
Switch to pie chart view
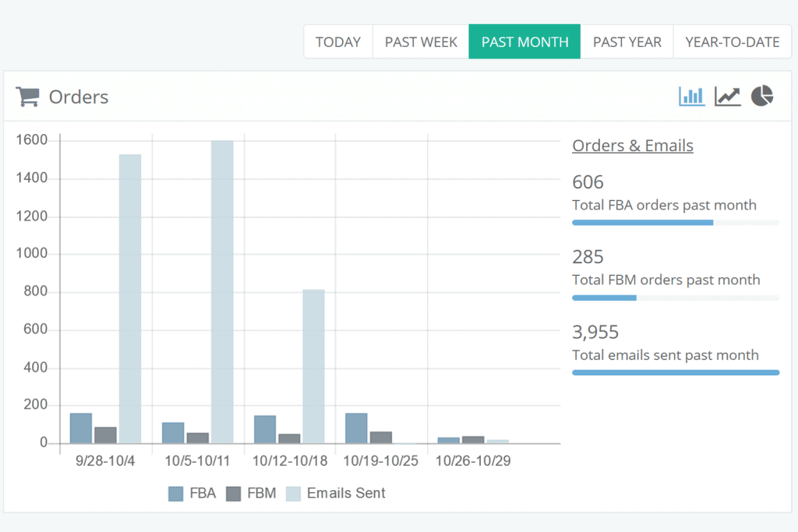(x=761, y=96)
